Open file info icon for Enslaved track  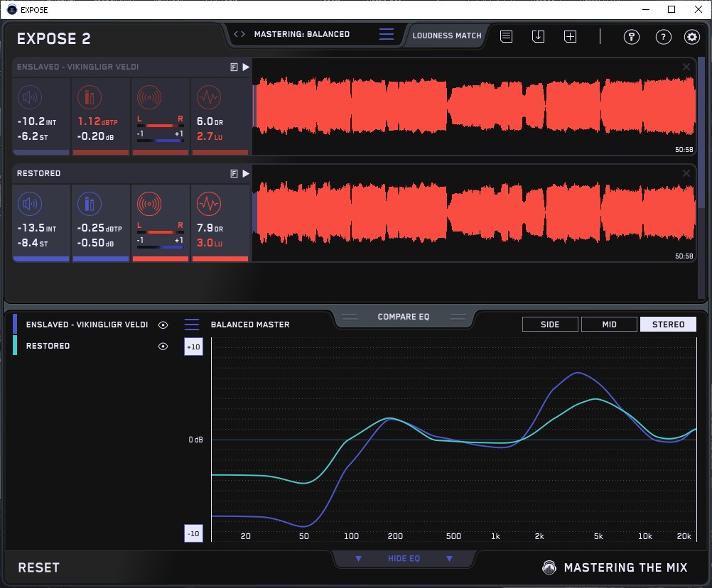coord(234,67)
